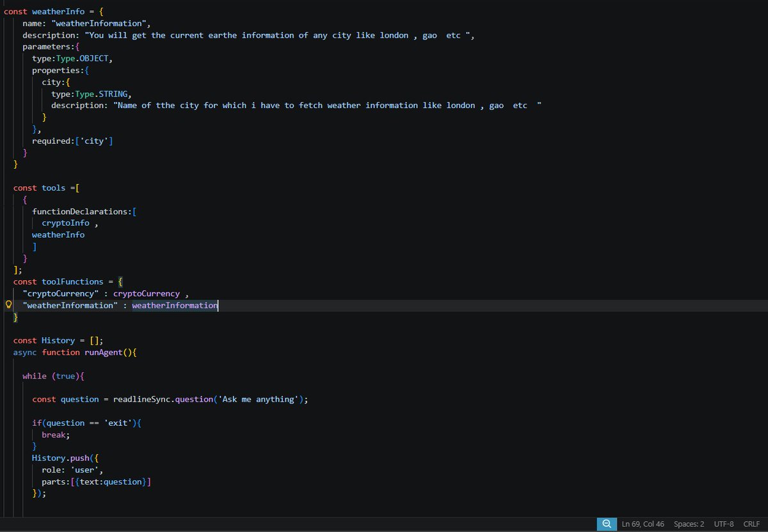Click "weatherInfo" inside functionDeclarations array
This screenshot has height=532, width=768.
coord(58,235)
